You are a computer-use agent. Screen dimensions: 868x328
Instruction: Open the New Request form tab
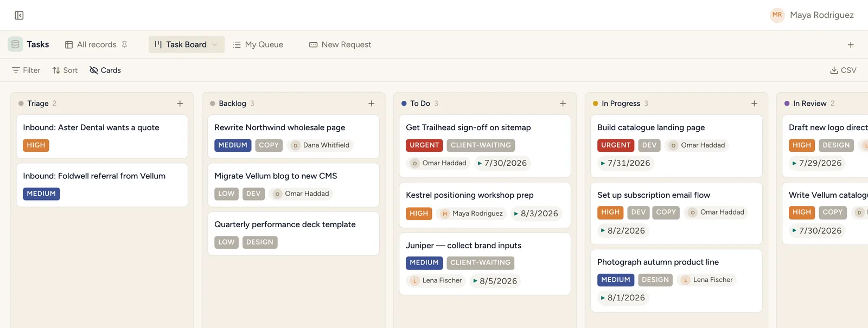(340, 44)
